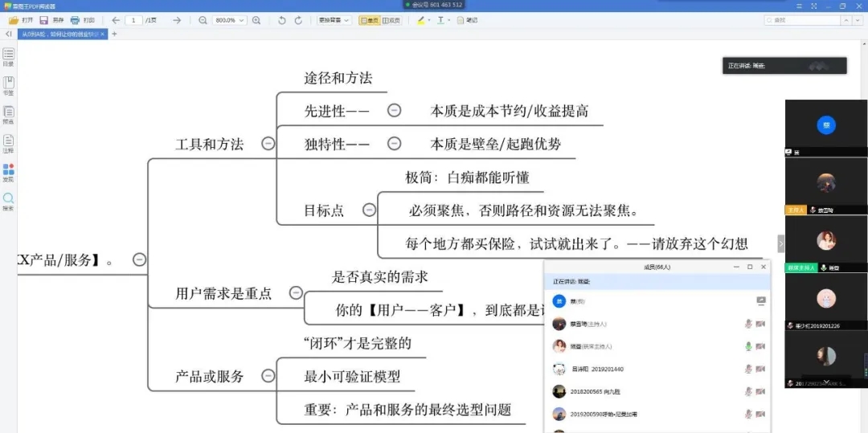Screen dimensions: 868x433
Task: Click the 成员(66人) members window title
Action: pyautogui.click(x=657, y=267)
